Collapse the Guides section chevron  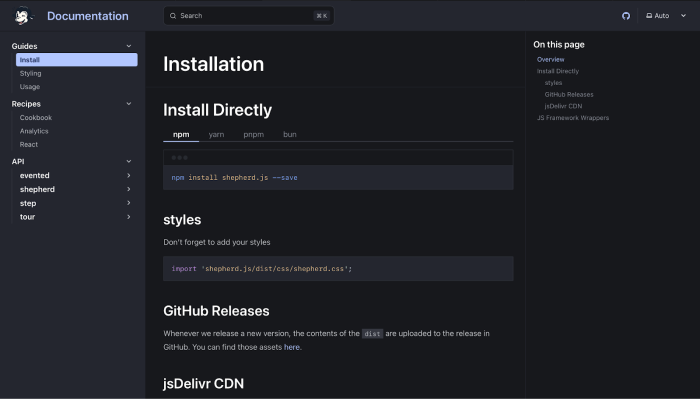[129, 46]
